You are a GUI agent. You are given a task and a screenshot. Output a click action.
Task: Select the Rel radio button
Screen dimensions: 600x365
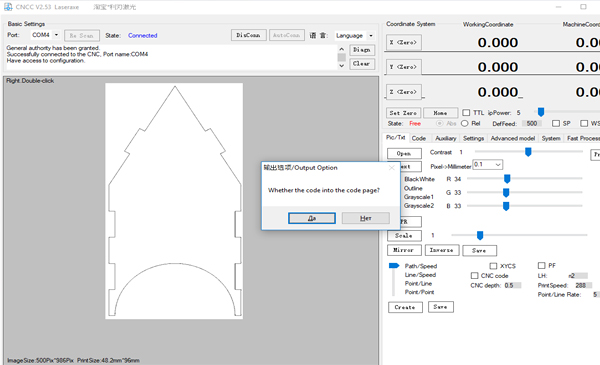tap(465, 123)
